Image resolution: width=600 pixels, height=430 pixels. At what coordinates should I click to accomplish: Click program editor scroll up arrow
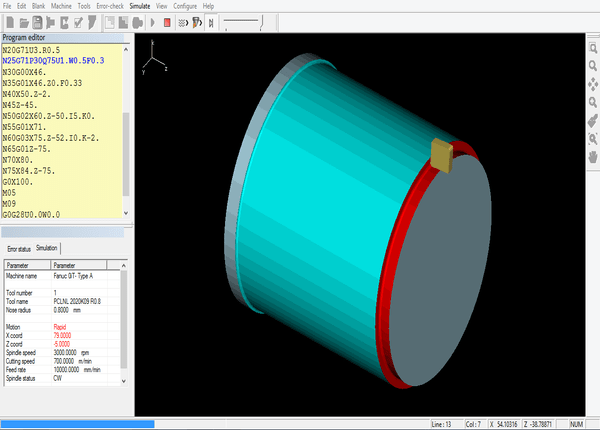(x=126, y=49)
